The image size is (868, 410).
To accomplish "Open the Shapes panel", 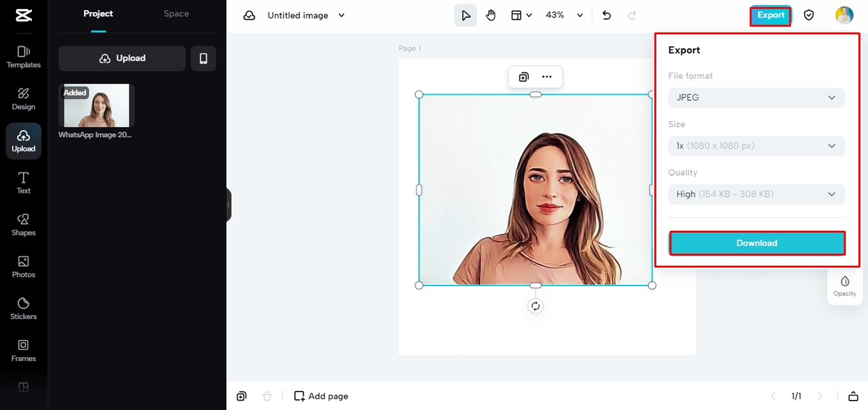I will point(24,225).
